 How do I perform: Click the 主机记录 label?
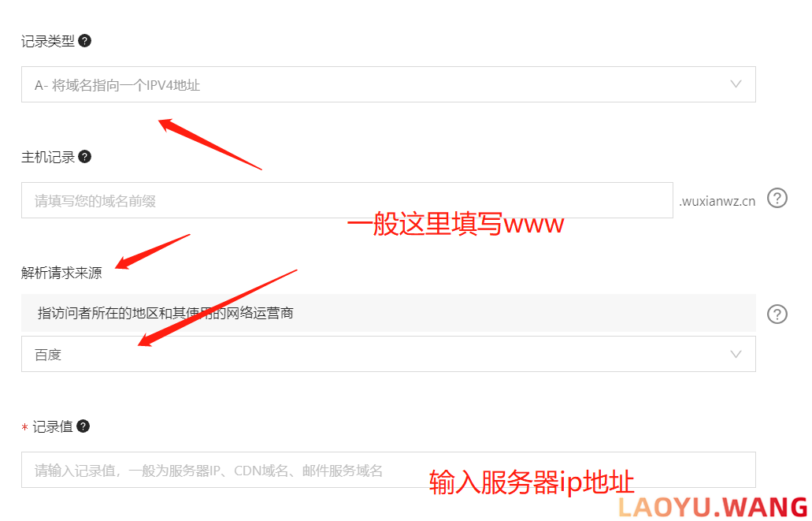click(x=47, y=157)
